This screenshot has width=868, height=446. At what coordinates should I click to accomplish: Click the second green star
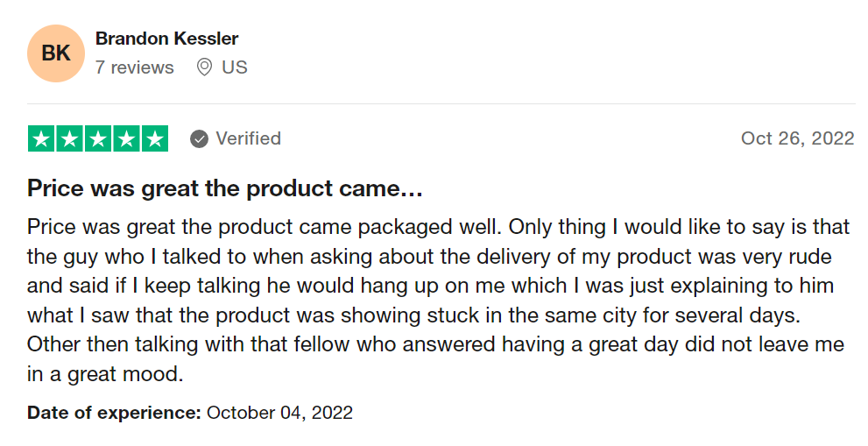[x=70, y=138]
